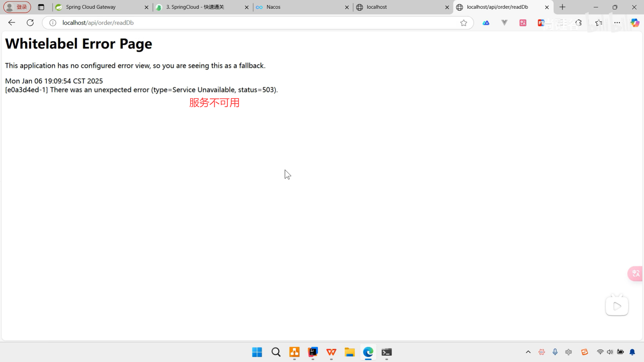The height and width of the screenshot is (362, 644).
Task: Click the browser back arrow
Action: tap(12, 22)
